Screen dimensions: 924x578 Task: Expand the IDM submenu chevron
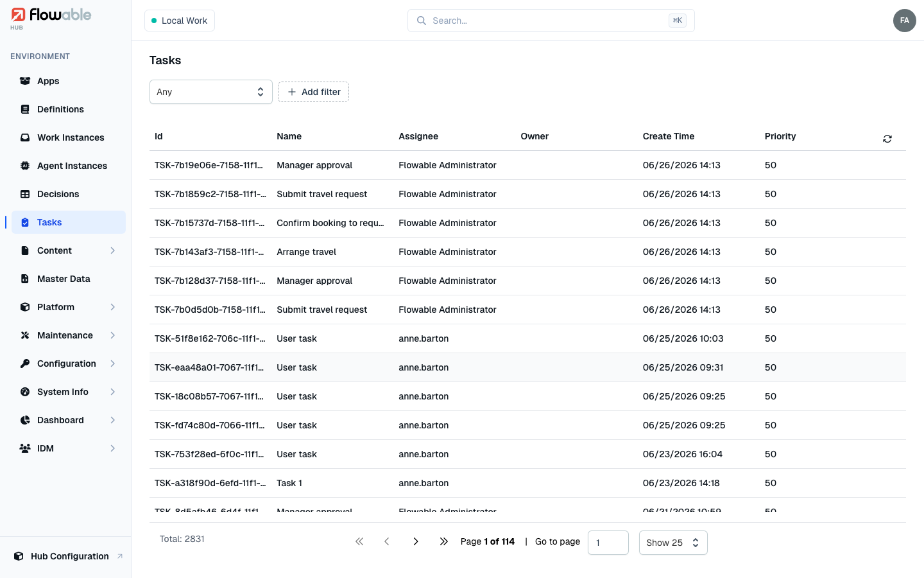click(x=113, y=448)
